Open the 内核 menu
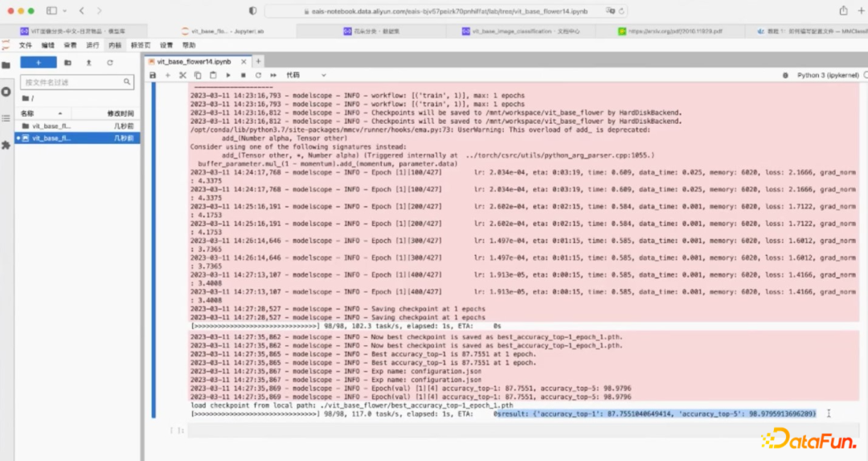Screen dimensions: 868x461 point(115,45)
